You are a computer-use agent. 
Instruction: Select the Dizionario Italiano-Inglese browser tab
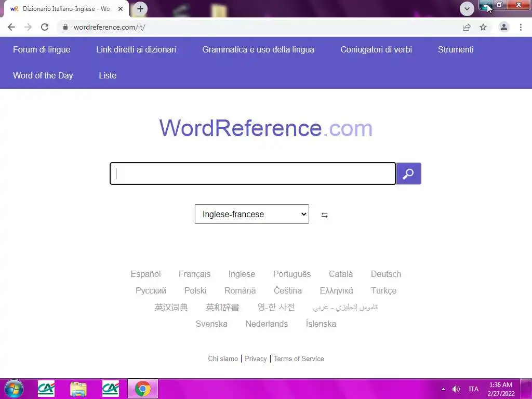click(66, 9)
